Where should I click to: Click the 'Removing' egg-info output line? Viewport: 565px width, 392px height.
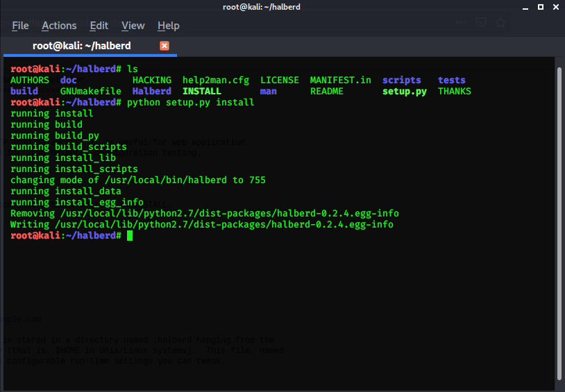tap(205, 213)
